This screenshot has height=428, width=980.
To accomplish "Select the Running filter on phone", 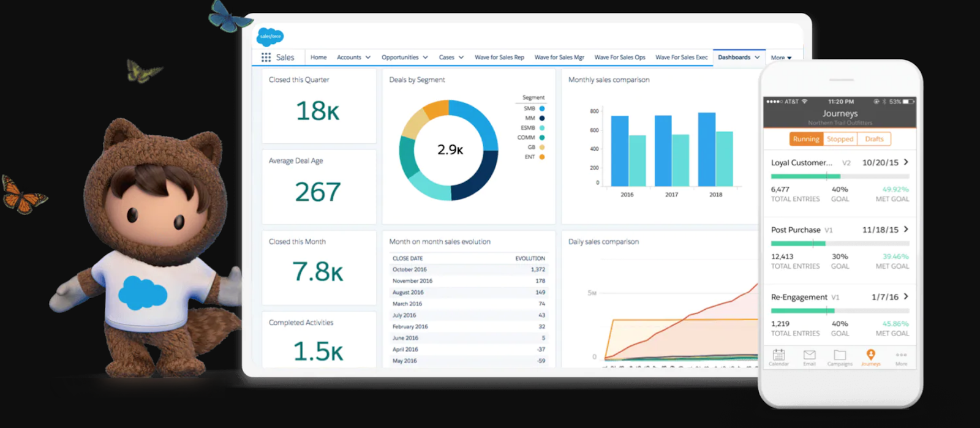I will tap(806, 139).
